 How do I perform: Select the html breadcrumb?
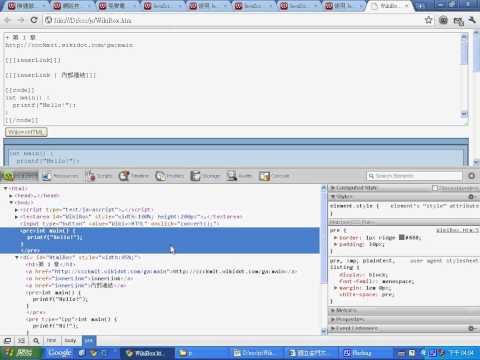pyautogui.click(x=51, y=340)
